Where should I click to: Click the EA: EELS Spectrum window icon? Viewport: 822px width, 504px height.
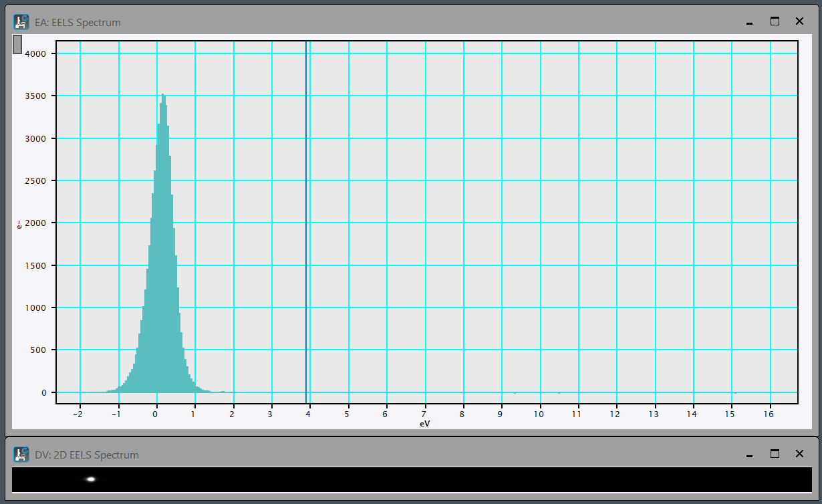click(x=21, y=22)
